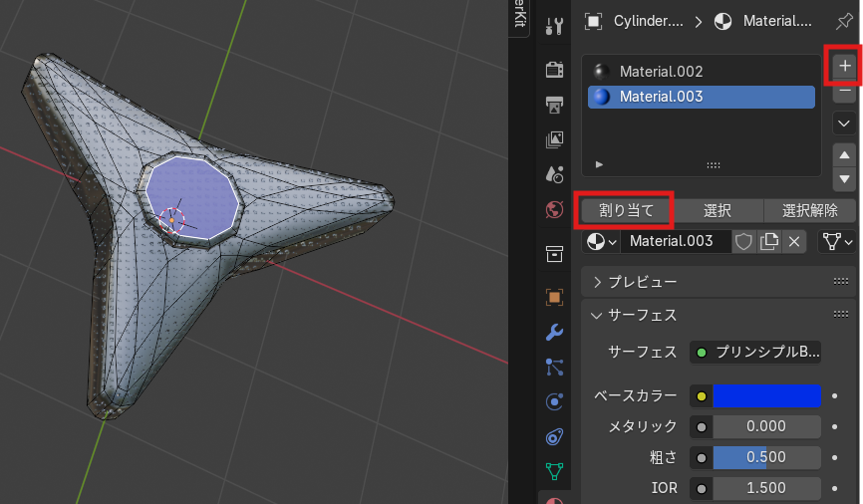This screenshot has width=863, height=504.
Task: Click the roughness input socket dot
Action: pyautogui.click(x=702, y=458)
